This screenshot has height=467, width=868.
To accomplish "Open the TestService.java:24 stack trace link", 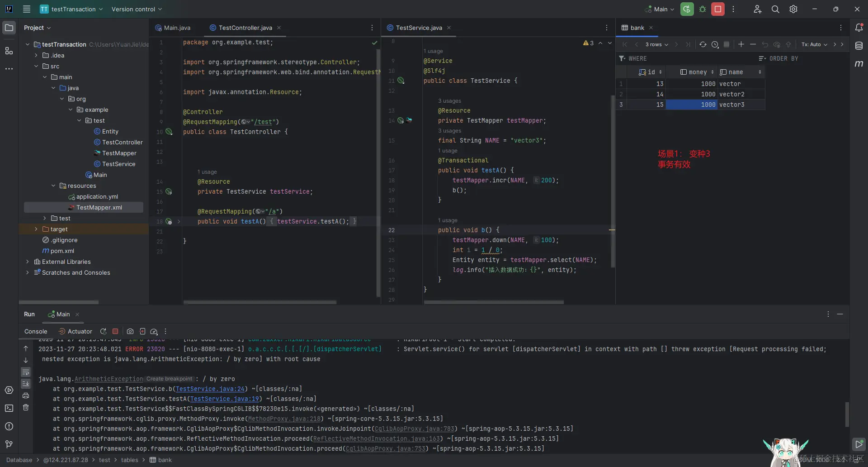I will (210, 389).
